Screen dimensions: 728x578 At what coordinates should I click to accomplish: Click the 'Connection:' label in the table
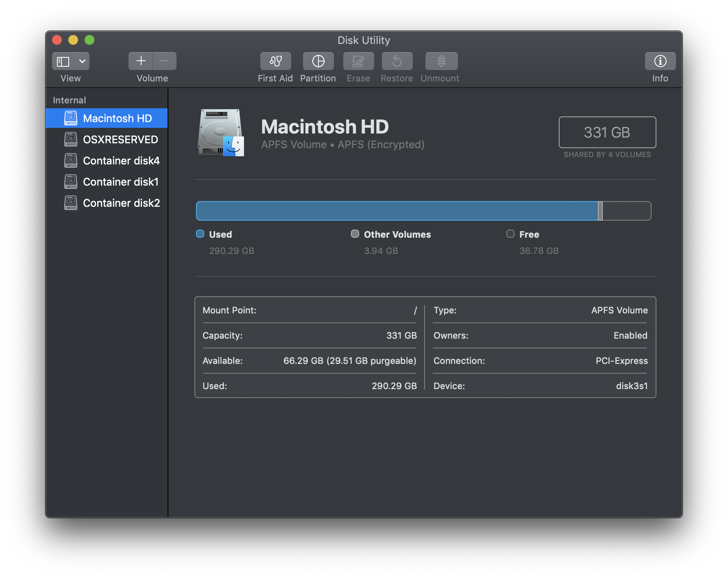(x=459, y=361)
